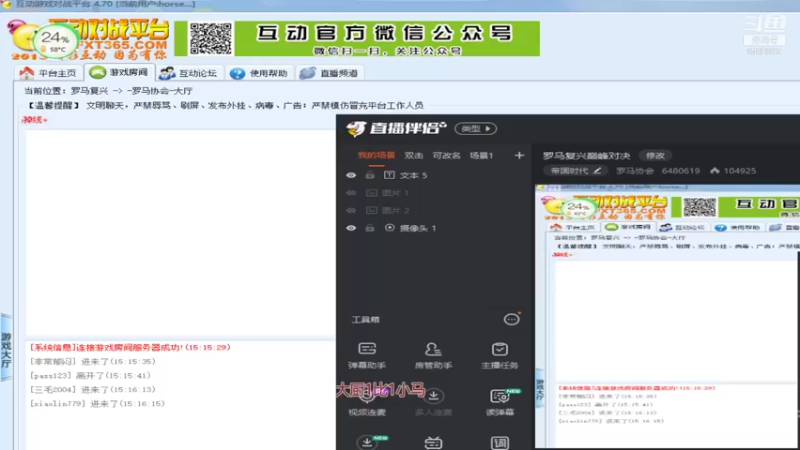
Task: Click the 掉线 status text
Action: [x=34, y=120]
